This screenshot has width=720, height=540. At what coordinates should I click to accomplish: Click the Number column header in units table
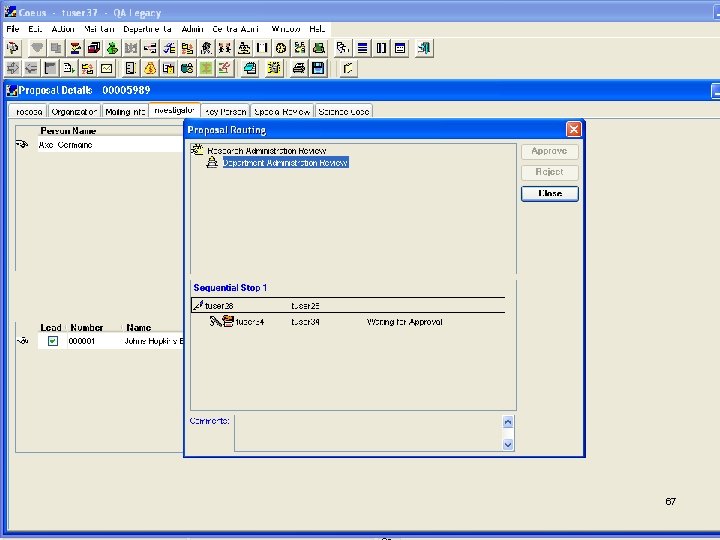[x=87, y=327]
